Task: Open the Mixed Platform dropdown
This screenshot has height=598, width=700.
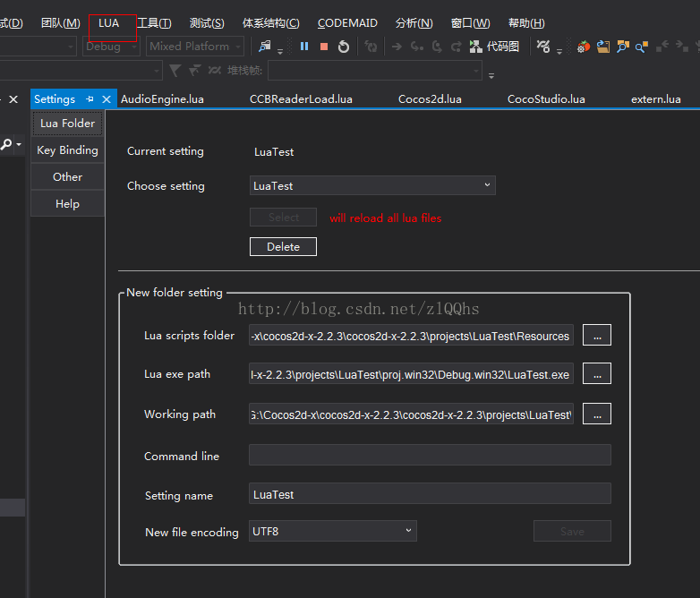Action: (195, 46)
